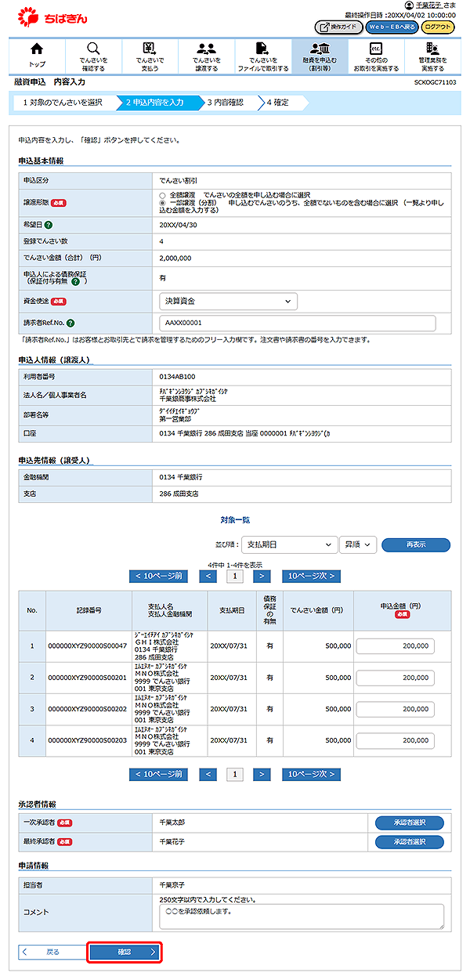Open 並び順 支払期日 sort dropdown

point(287,544)
